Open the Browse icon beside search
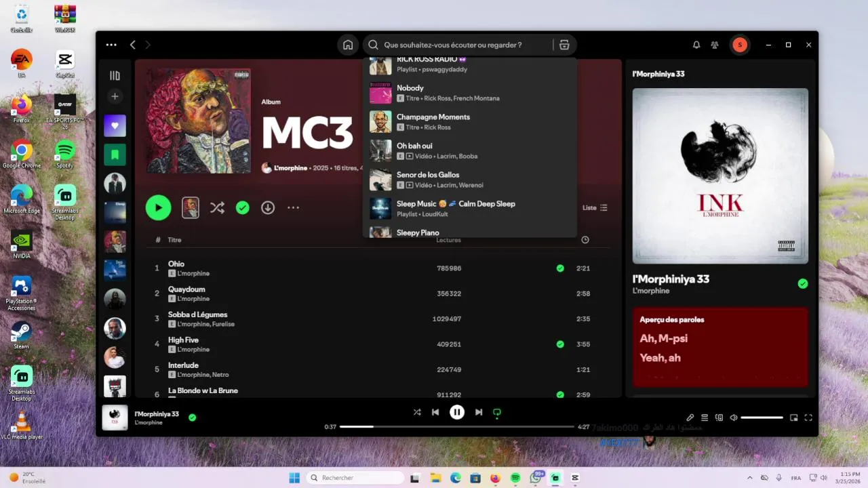868x488 pixels. point(564,45)
